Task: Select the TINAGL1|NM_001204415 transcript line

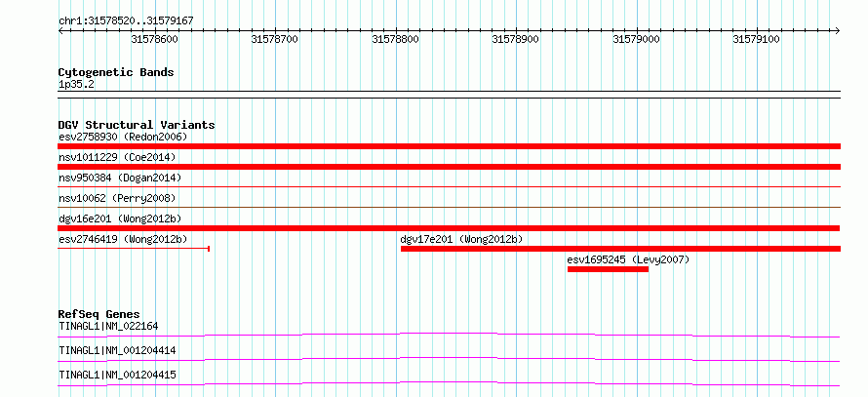Action: (x=449, y=384)
